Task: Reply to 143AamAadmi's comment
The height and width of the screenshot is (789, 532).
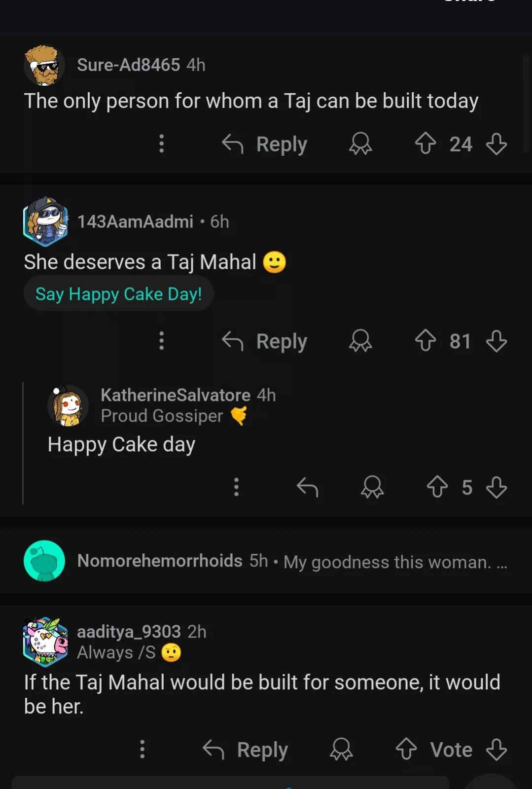Action: pyautogui.click(x=265, y=341)
